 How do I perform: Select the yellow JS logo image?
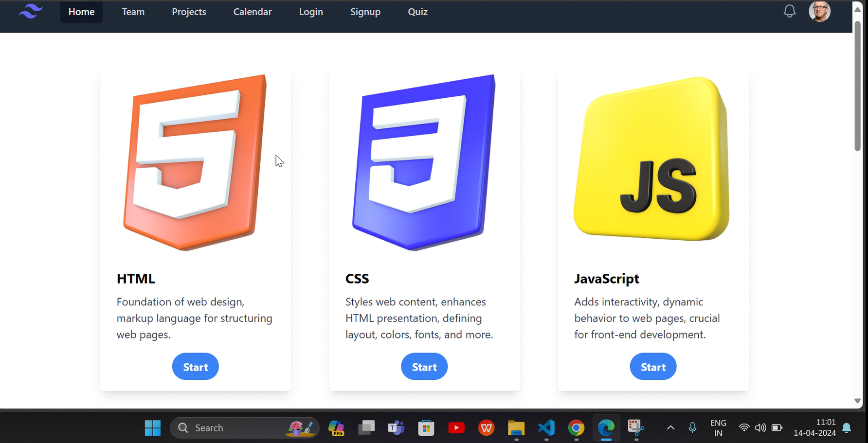[x=652, y=159]
